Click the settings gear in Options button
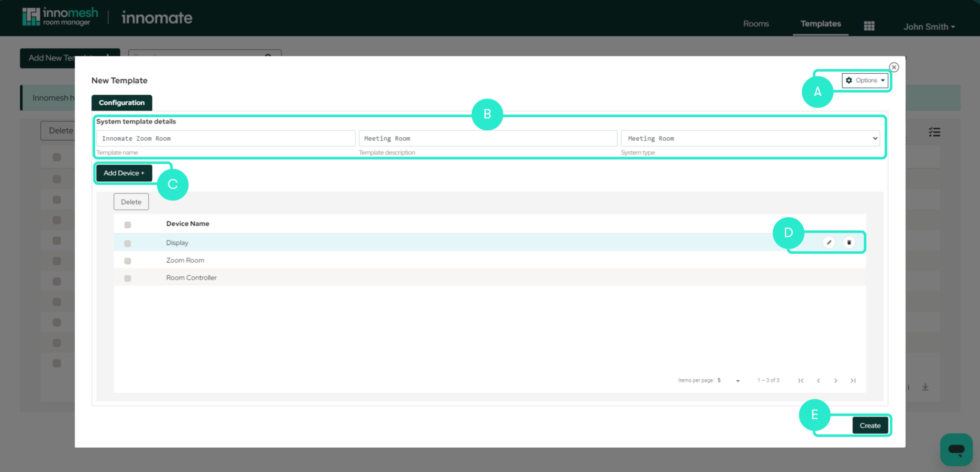Screen dimensions: 980x472 [x=849, y=80]
